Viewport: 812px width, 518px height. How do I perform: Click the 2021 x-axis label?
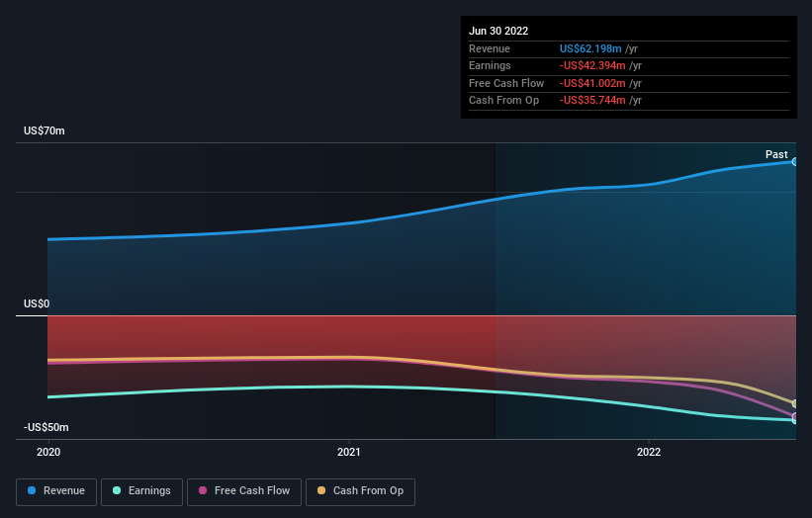[349, 452]
